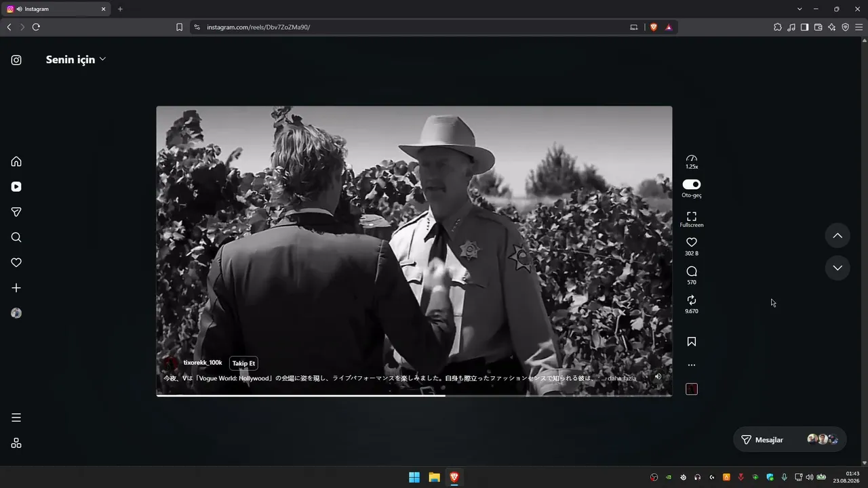Toggle the Oto-geç auto-advance switch
The image size is (868, 488).
[692, 184]
